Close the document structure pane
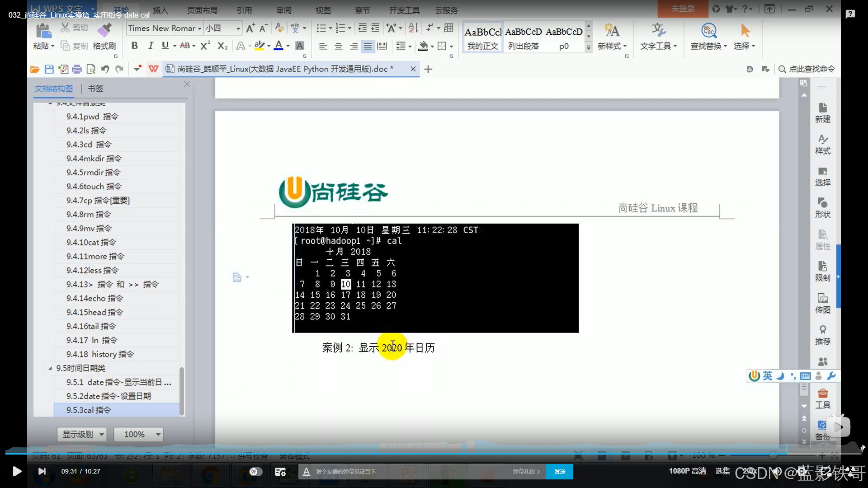 (x=187, y=84)
